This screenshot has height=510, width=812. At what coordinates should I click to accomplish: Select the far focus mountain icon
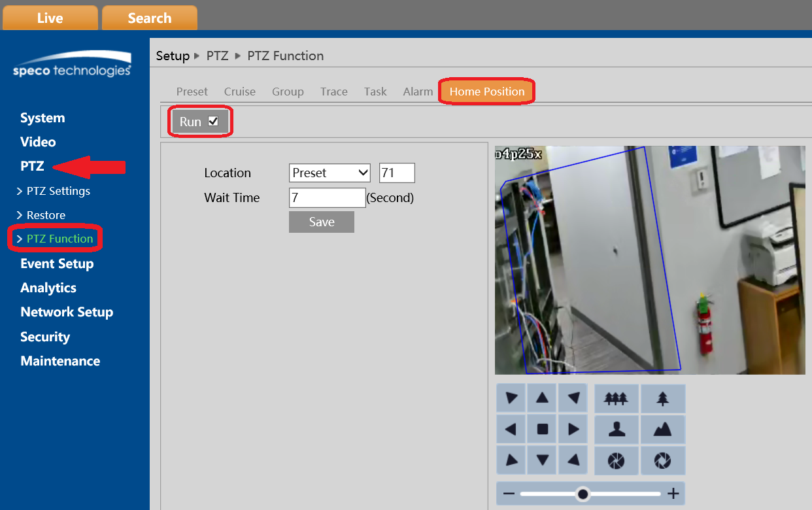click(x=662, y=429)
